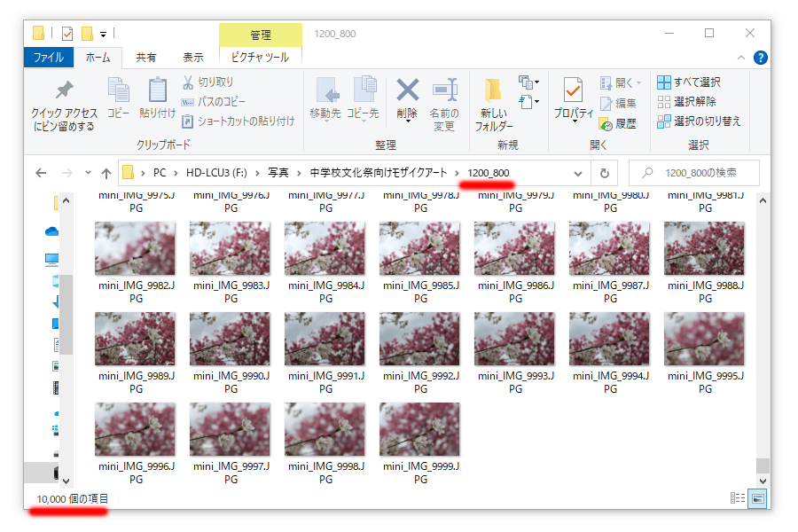This screenshot has height=532, width=798.
Task: Select thumbnail mini_IMG_9996.JPG
Action: (x=135, y=430)
